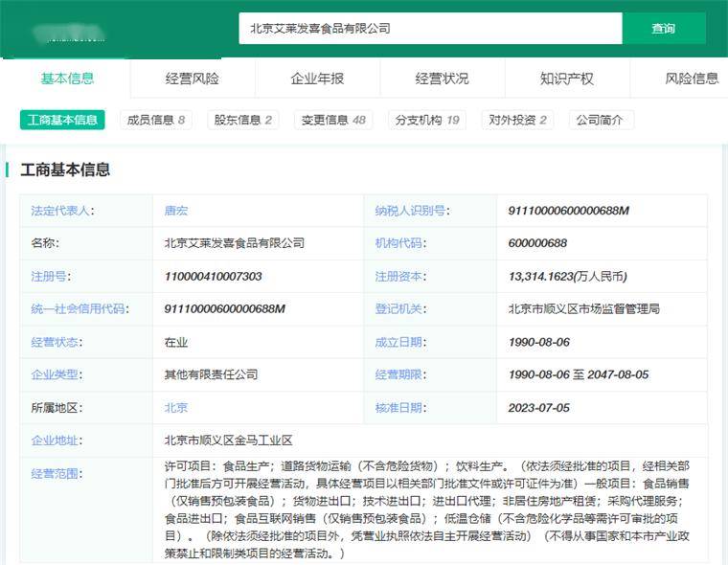Click the 经营范围 label

(57, 473)
